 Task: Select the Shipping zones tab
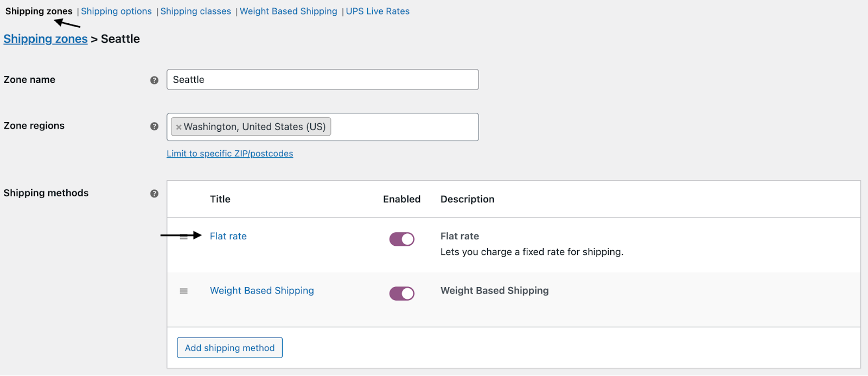tap(38, 11)
